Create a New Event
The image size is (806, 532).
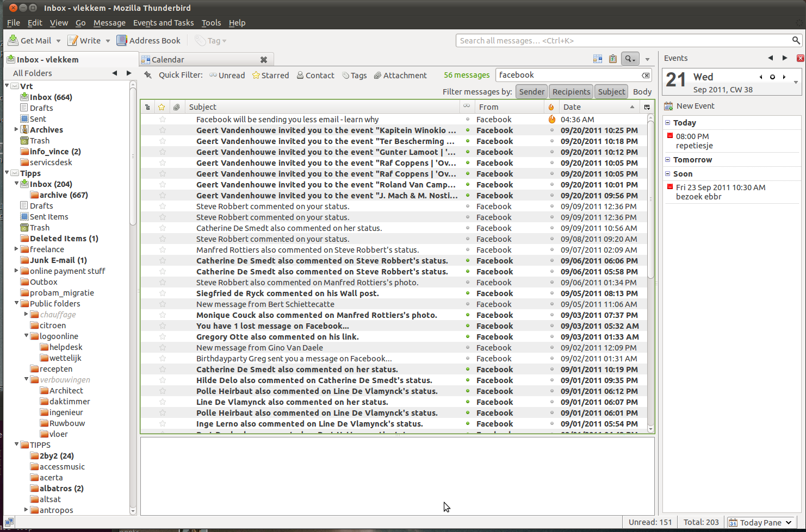(690, 106)
